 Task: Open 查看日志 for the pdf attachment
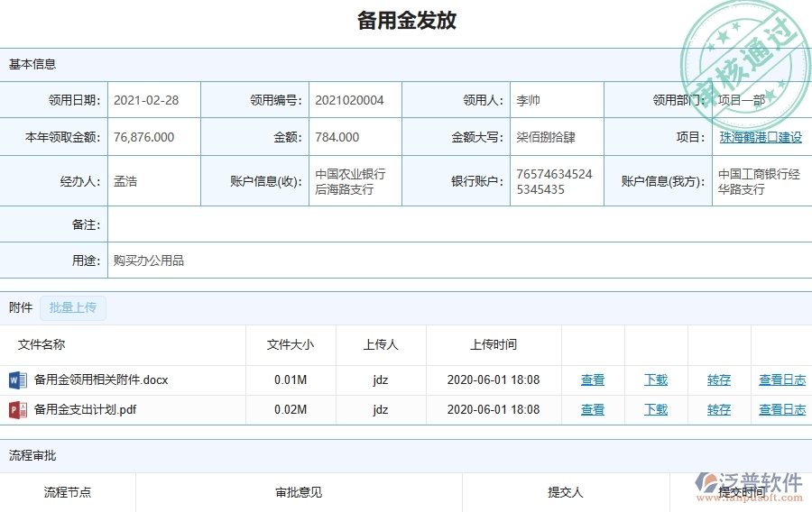(x=782, y=410)
